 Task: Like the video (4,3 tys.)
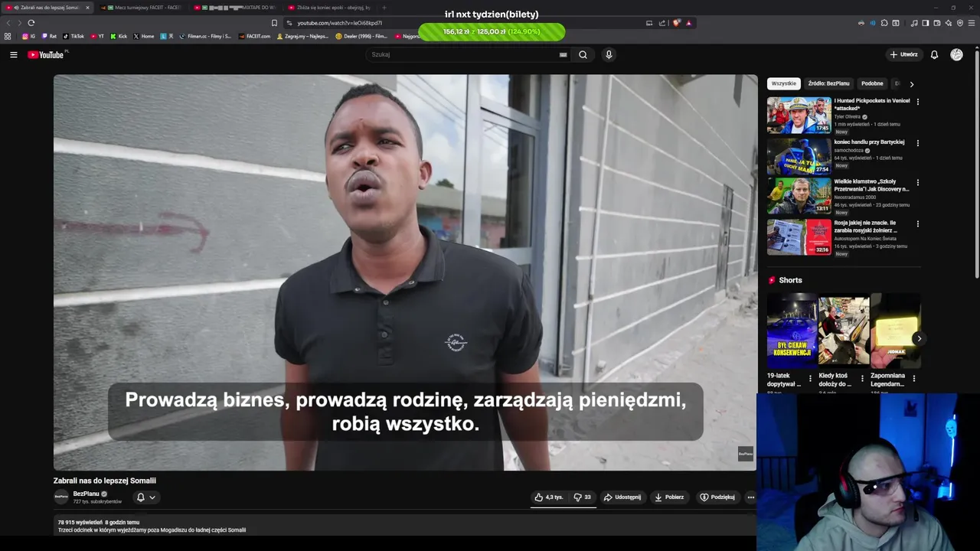point(549,497)
